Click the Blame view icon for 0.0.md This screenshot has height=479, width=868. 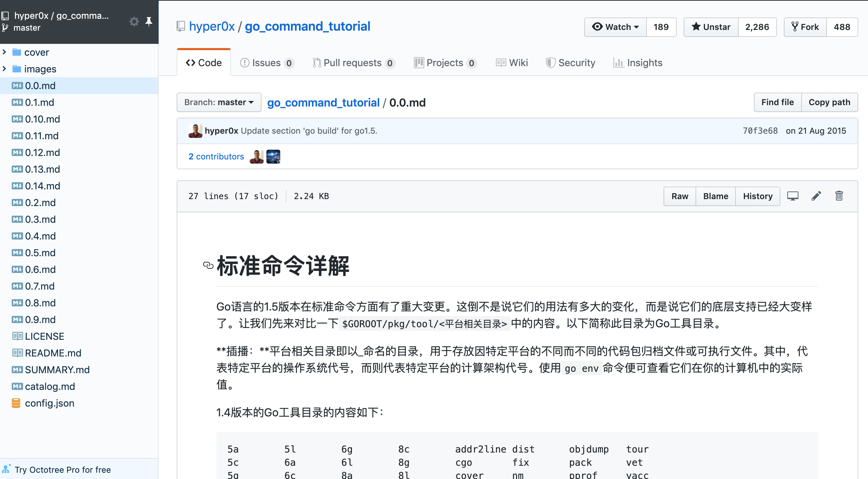(x=715, y=196)
